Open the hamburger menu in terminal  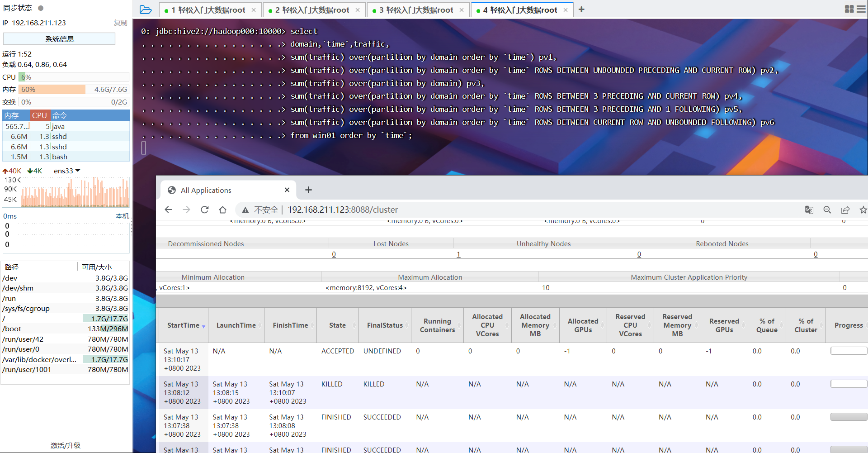coord(861,9)
